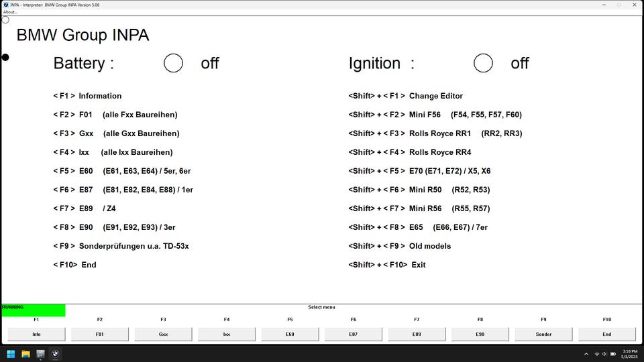Click the 'E70 (E71, E72) / X5, X6' line

point(419,171)
